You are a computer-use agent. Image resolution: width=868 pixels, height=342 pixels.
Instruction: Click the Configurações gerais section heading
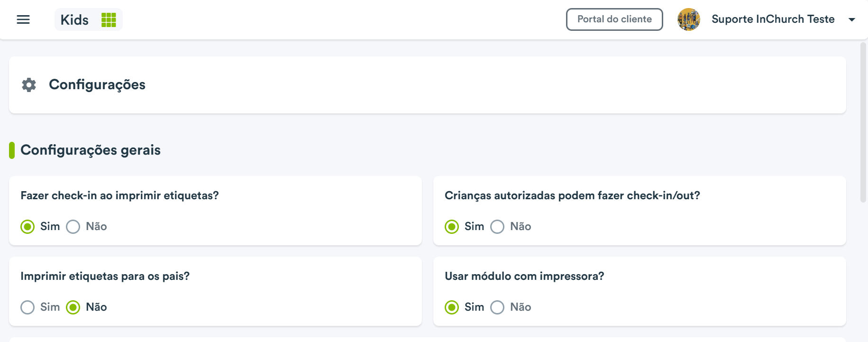tap(91, 150)
